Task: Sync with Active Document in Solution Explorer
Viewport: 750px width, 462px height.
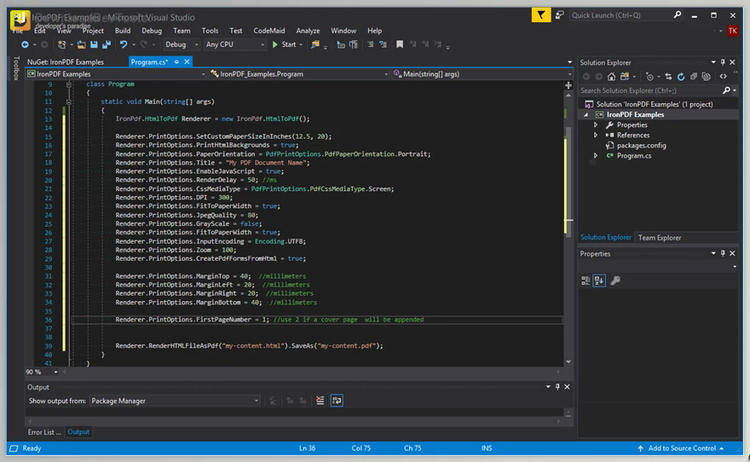Action: click(668, 77)
